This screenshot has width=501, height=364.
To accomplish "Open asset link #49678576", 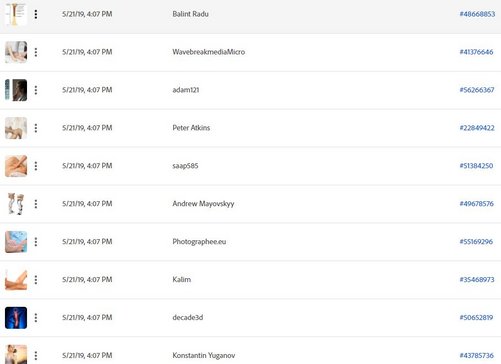I will (477, 204).
